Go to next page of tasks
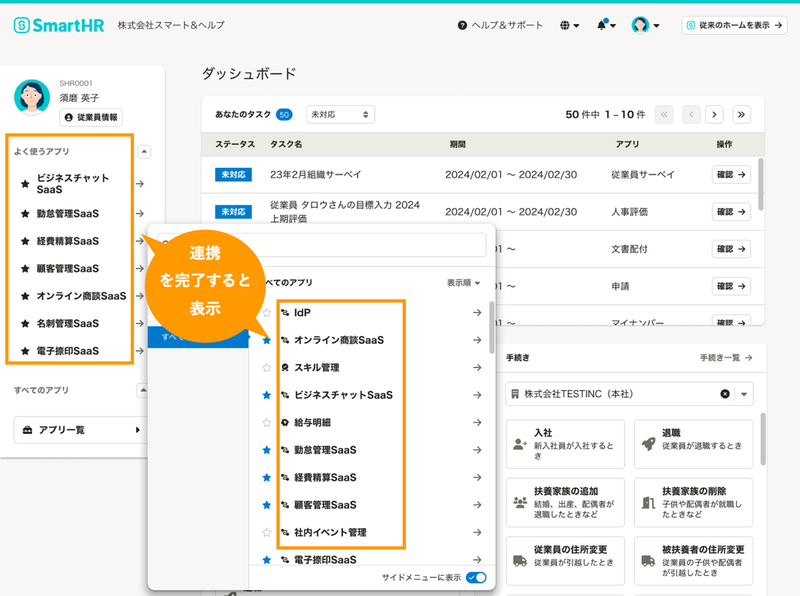This screenshot has width=800, height=596. pyautogui.click(x=714, y=115)
